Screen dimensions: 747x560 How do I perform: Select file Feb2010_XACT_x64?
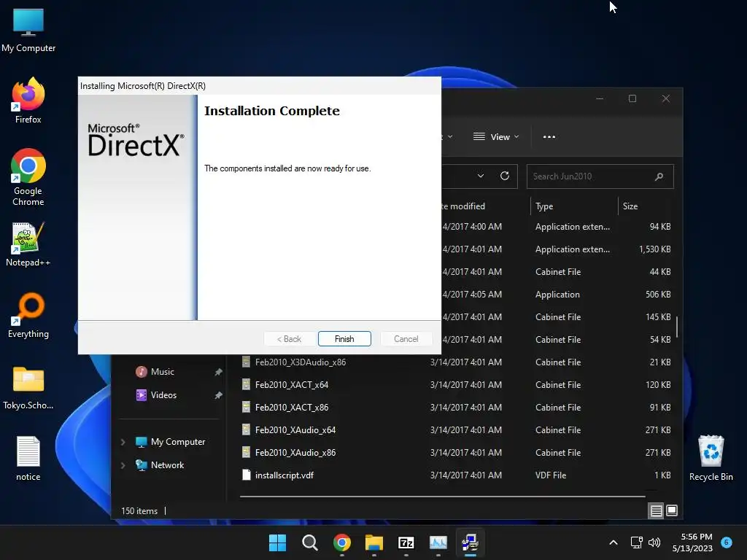[292, 385]
